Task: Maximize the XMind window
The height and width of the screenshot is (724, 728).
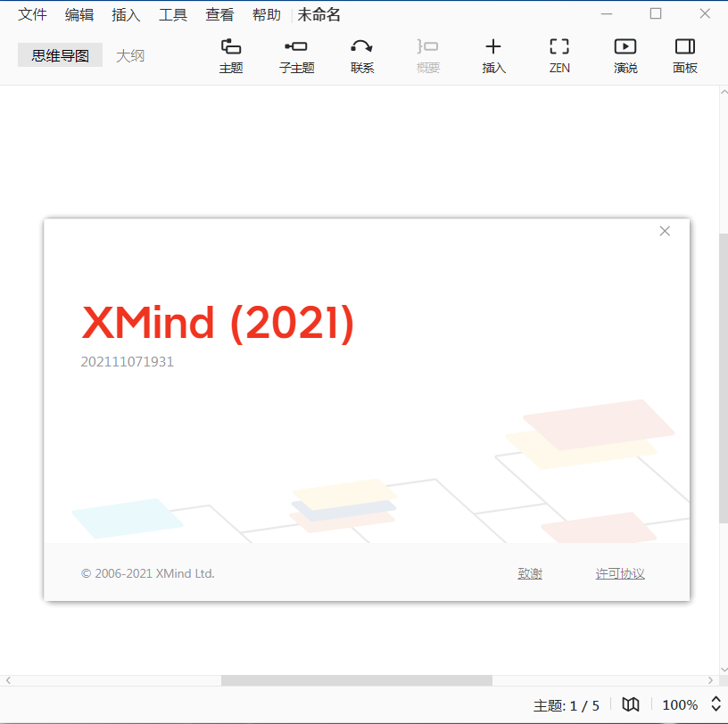Action: click(656, 14)
